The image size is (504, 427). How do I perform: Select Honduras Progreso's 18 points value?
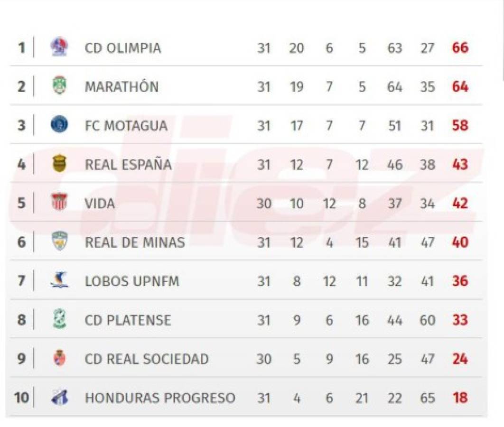[460, 398]
